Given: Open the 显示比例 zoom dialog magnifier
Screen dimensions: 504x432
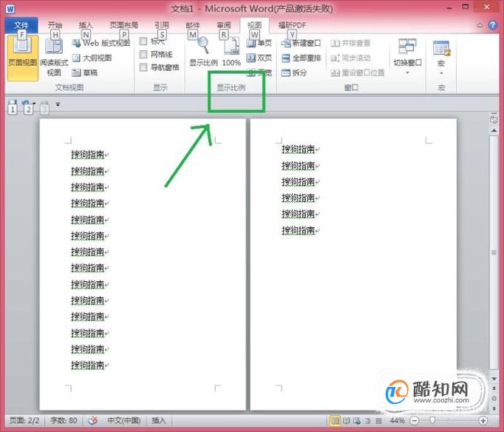Looking at the screenshot, I should click(203, 52).
